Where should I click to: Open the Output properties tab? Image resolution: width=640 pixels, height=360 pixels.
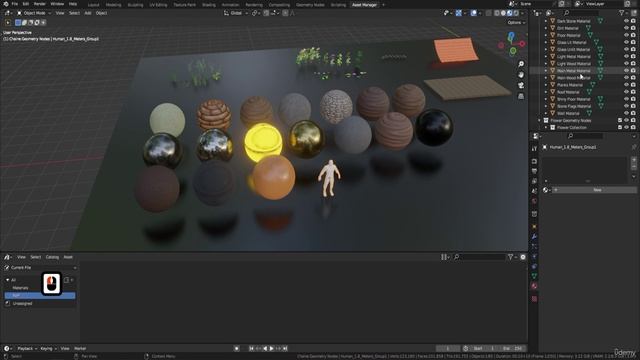pos(534,171)
